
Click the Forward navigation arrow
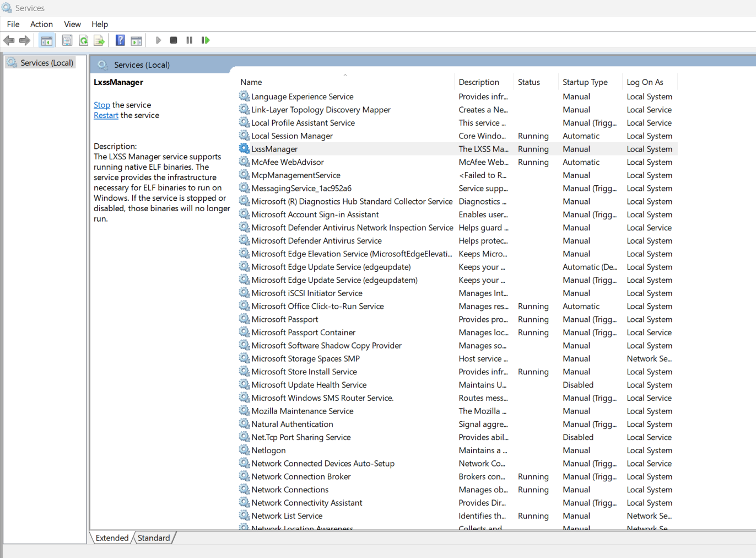[x=24, y=40]
